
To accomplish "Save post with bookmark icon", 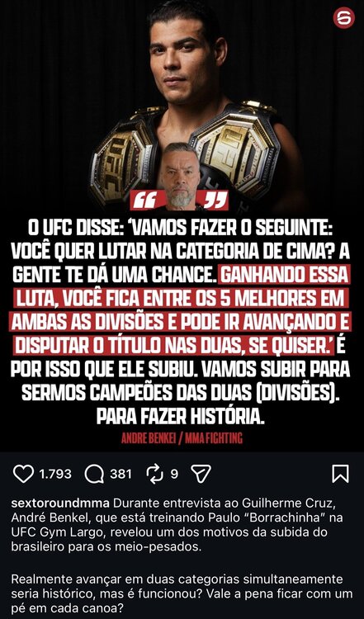I will [340, 474].
